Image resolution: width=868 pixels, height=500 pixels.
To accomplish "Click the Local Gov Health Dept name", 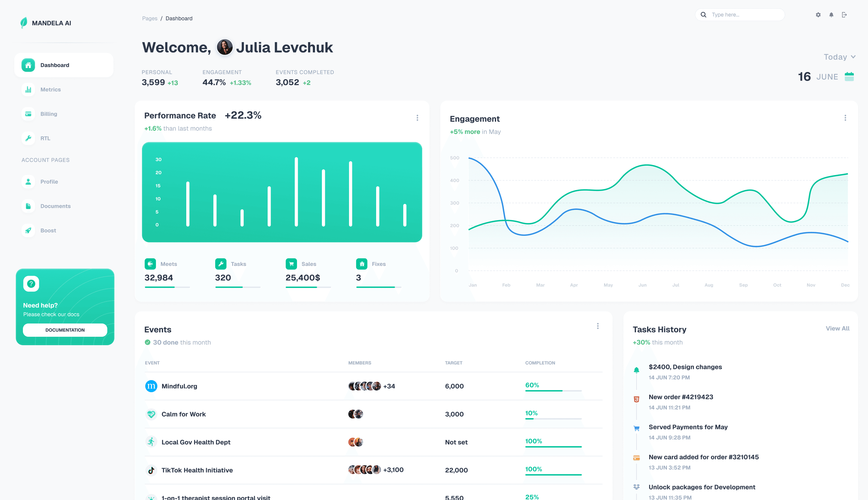I will pyautogui.click(x=196, y=442).
